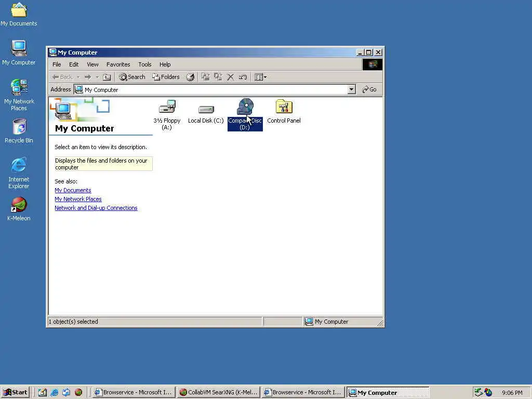Open Network and Dial-up Connections link

pyautogui.click(x=96, y=208)
